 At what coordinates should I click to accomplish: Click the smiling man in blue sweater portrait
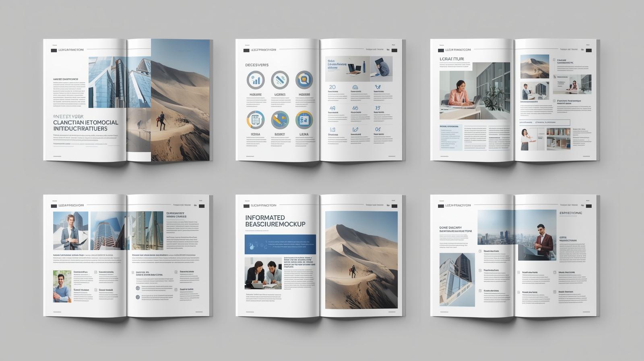[62, 286]
